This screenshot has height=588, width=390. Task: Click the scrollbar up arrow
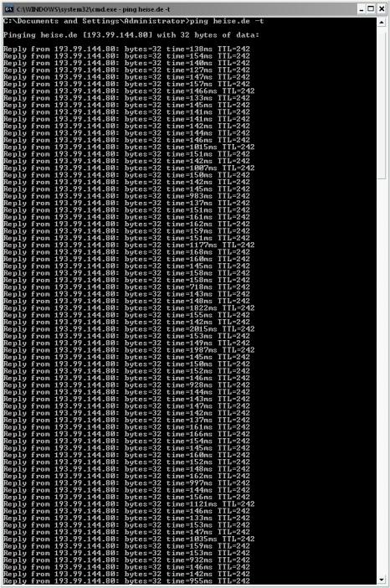(x=382, y=22)
